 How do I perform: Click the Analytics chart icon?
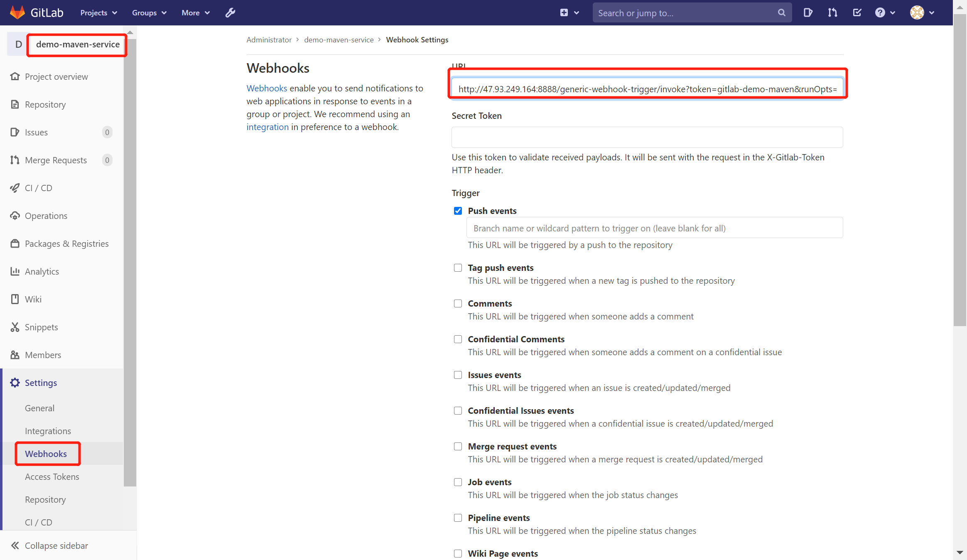click(x=15, y=271)
